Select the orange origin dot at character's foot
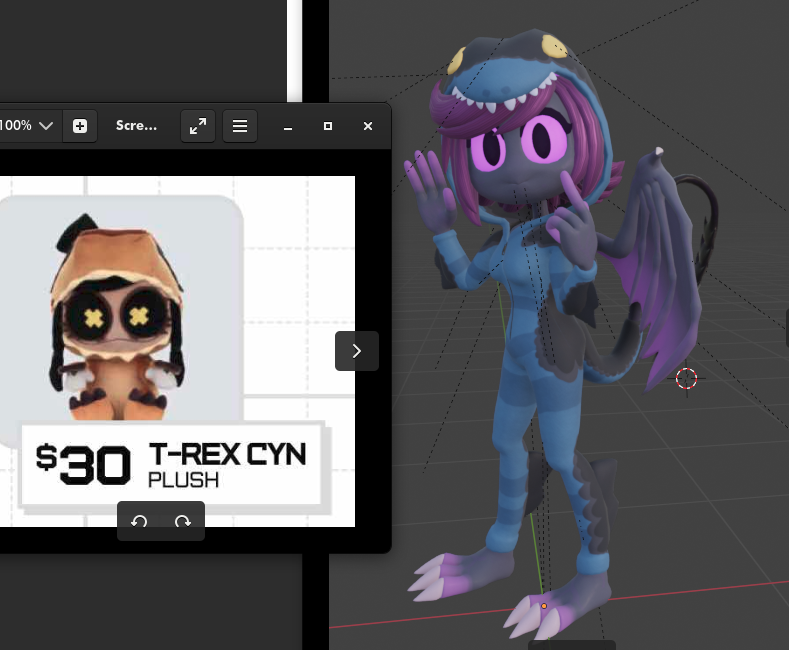This screenshot has width=789, height=650. pos(544,605)
